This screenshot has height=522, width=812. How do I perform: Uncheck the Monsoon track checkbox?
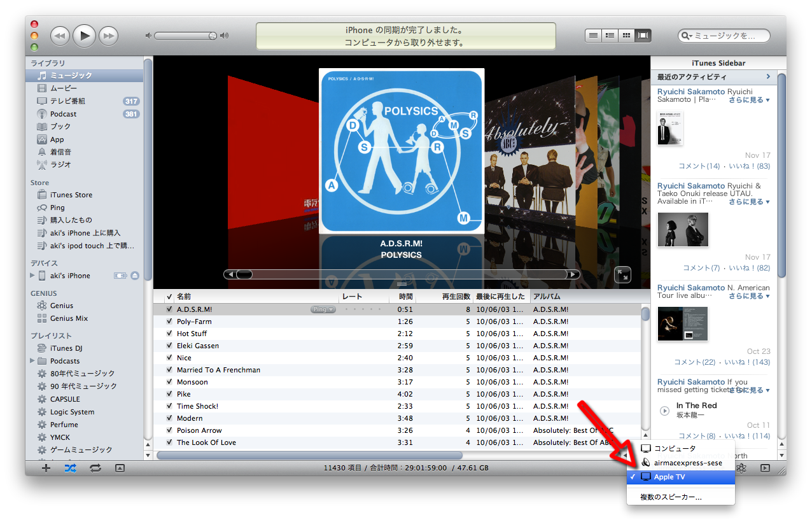[x=169, y=382]
